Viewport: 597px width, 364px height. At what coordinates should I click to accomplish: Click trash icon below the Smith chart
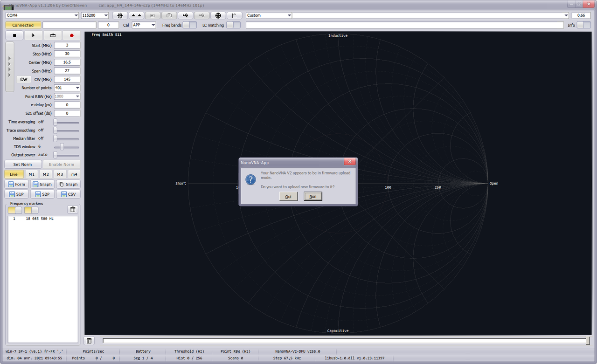coord(90,341)
